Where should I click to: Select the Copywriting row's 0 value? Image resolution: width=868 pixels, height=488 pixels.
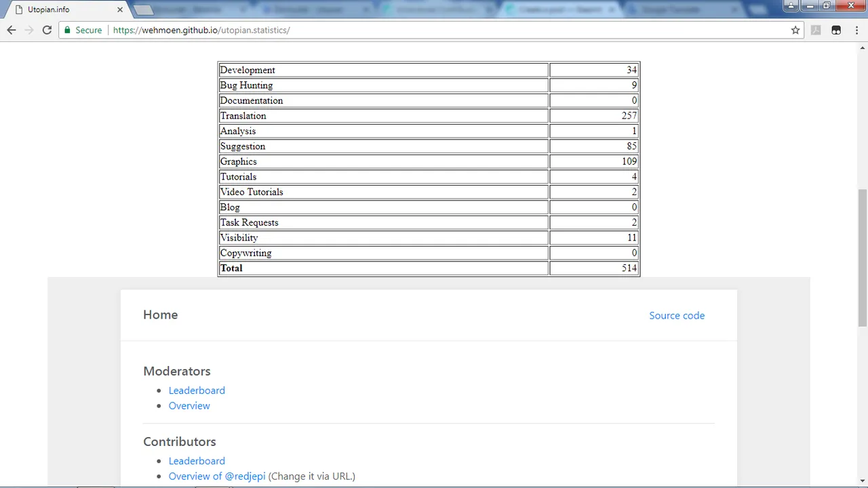tap(634, 253)
